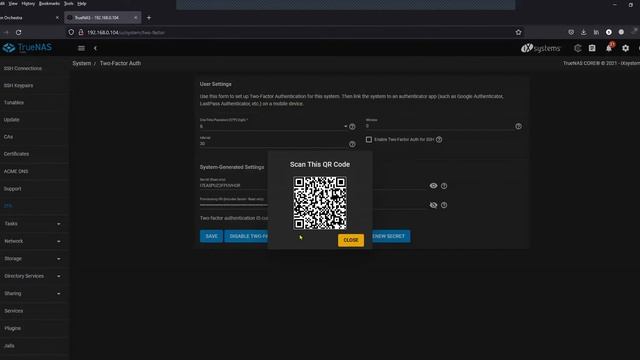Open the settings gear icon
The height and width of the screenshot is (360, 640).
(x=625, y=48)
